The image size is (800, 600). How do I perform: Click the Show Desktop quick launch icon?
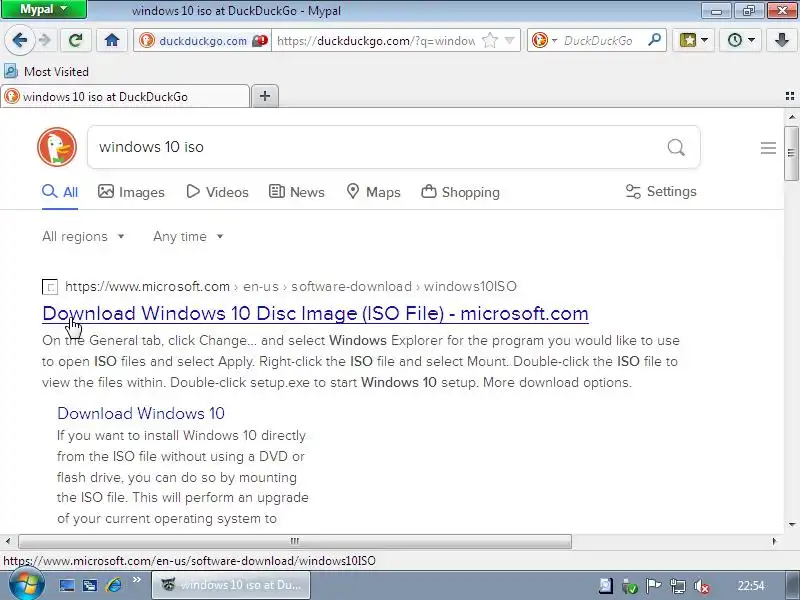(x=67, y=585)
